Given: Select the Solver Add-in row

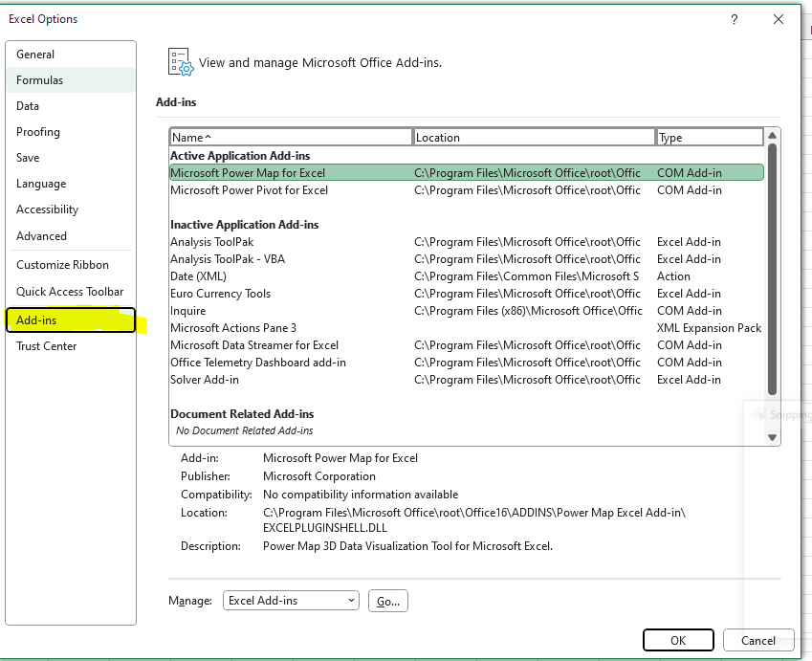Looking at the screenshot, I should [x=467, y=380].
